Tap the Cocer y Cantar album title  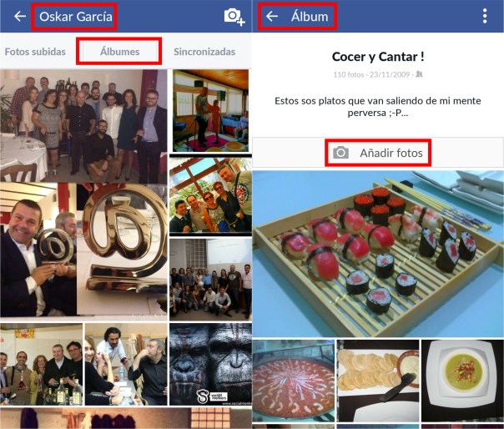coord(378,57)
